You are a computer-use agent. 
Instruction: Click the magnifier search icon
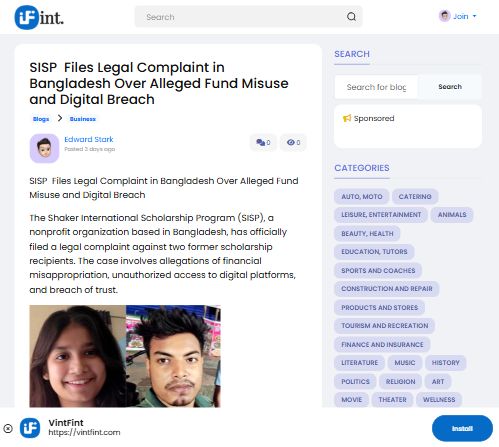tap(351, 17)
